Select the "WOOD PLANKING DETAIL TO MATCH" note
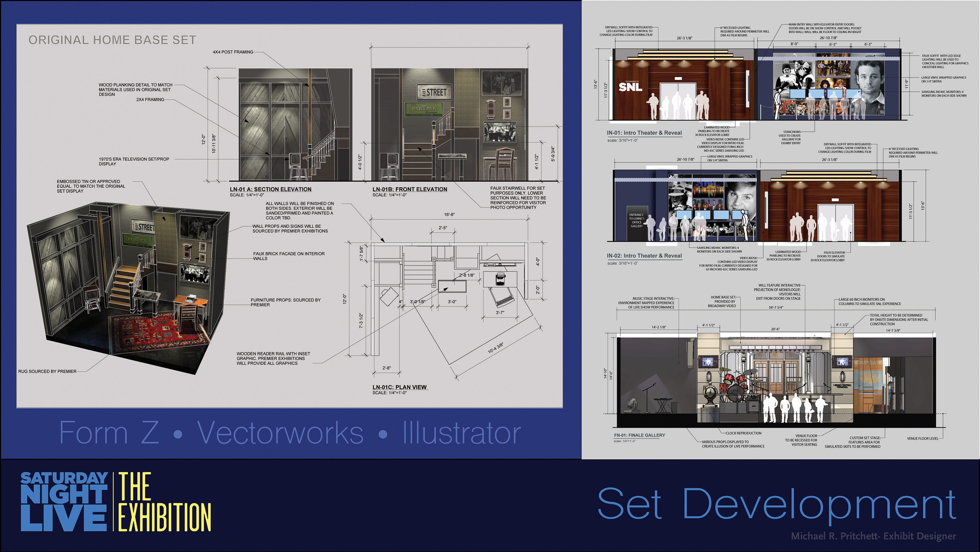The height and width of the screenshot is (552, 980). point(136,89)
